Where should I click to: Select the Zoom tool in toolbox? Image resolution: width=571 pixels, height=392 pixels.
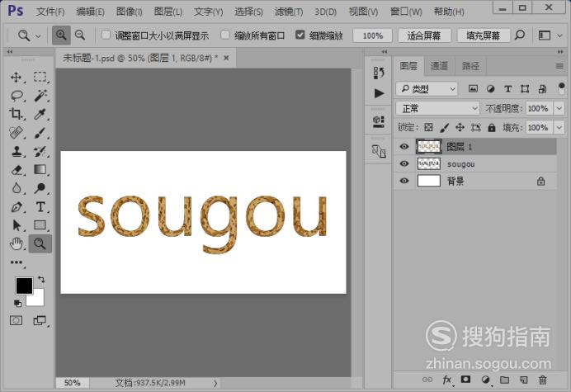(x=40, y=243)
